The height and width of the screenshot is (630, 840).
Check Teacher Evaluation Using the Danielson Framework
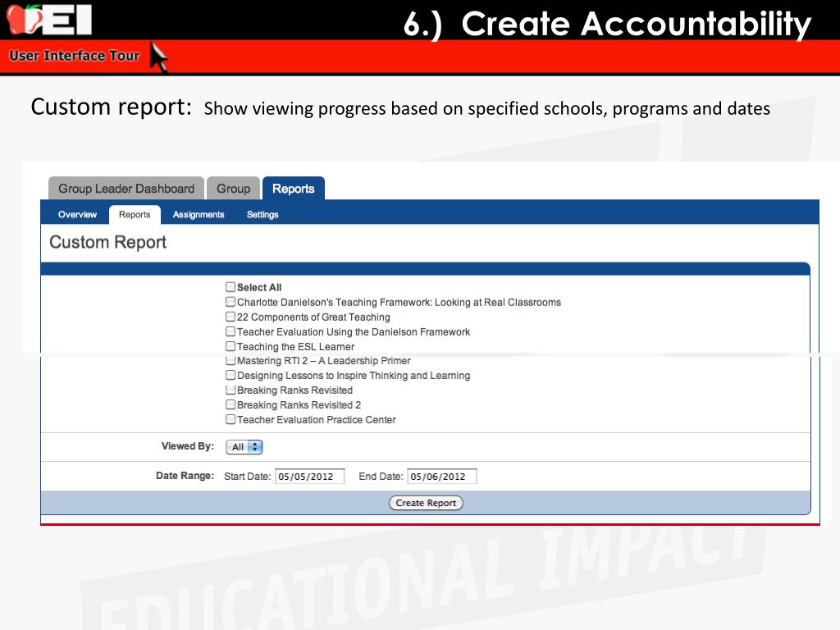tap(231, 331)
